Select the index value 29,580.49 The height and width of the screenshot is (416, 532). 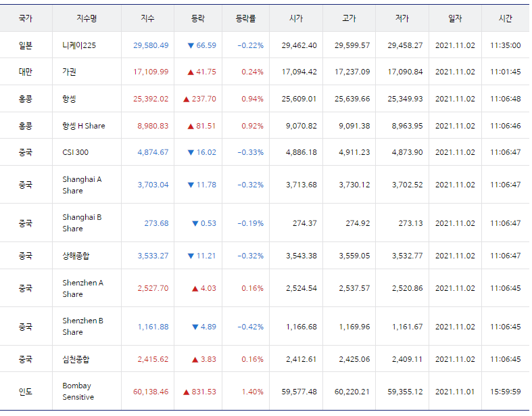coord(151,45)
